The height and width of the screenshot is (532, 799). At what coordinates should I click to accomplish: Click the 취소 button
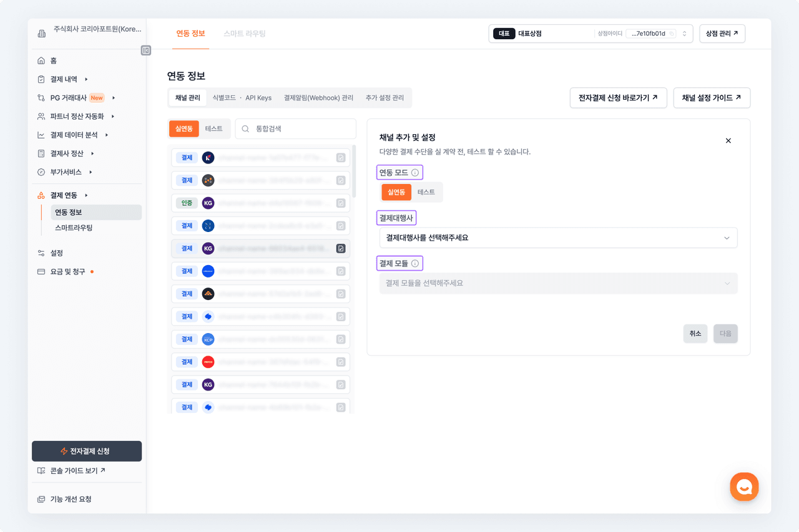695,334
